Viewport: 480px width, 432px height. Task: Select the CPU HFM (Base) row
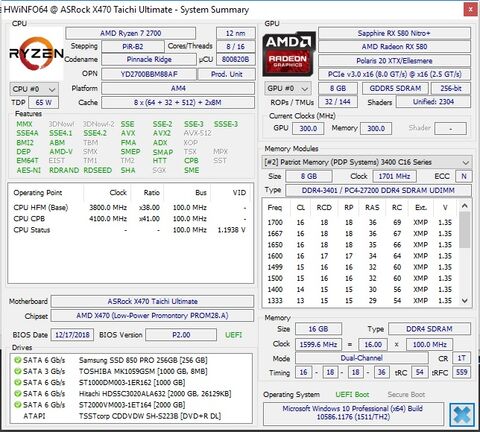click(130, 208)
